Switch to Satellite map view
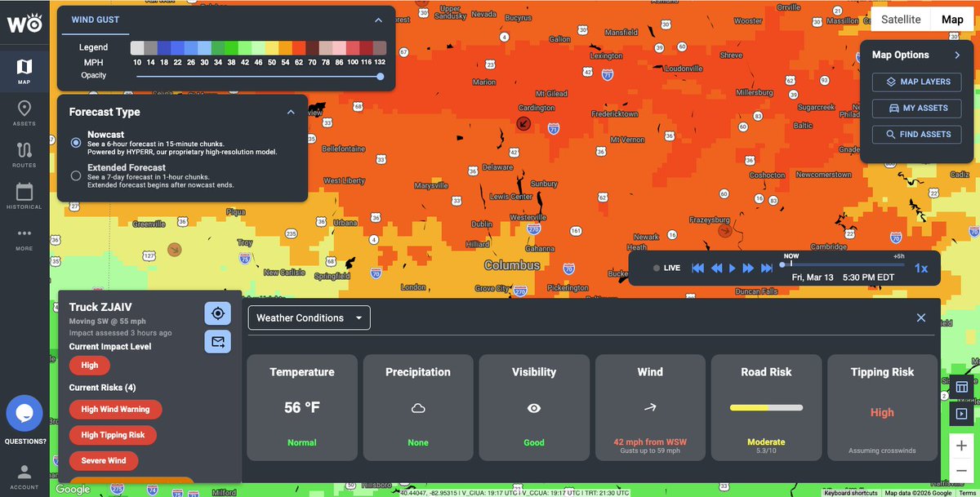Viewport: 980px width, 497px height. [x=901, y=20]
